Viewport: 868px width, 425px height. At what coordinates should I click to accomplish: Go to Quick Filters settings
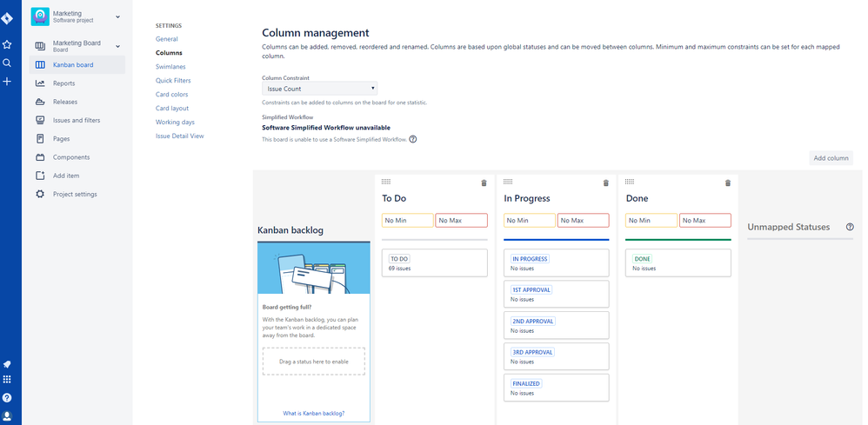(173, 80)
